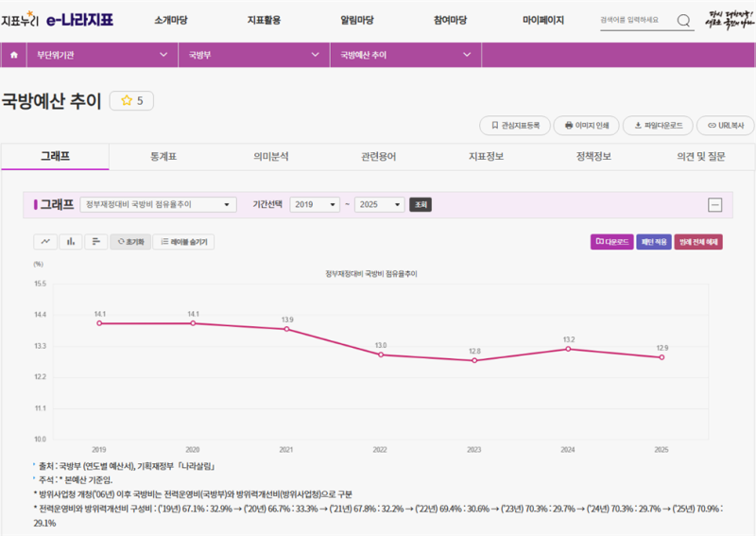Select the 지표정보 tab
This screenshot has height=536, width=756.
[486, 156]
